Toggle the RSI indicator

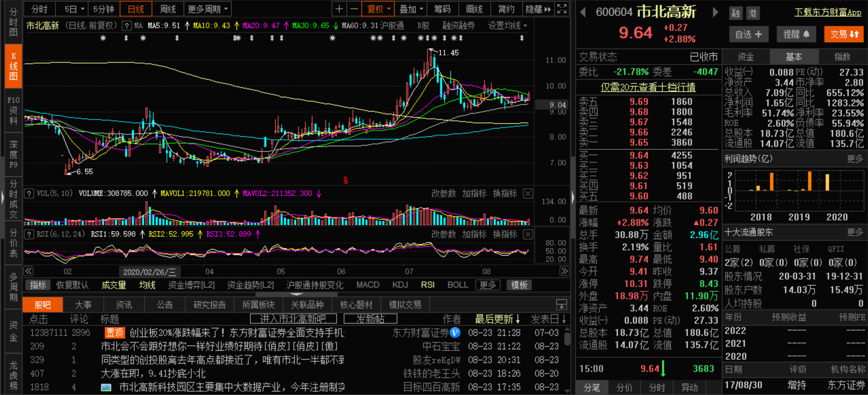428,285
